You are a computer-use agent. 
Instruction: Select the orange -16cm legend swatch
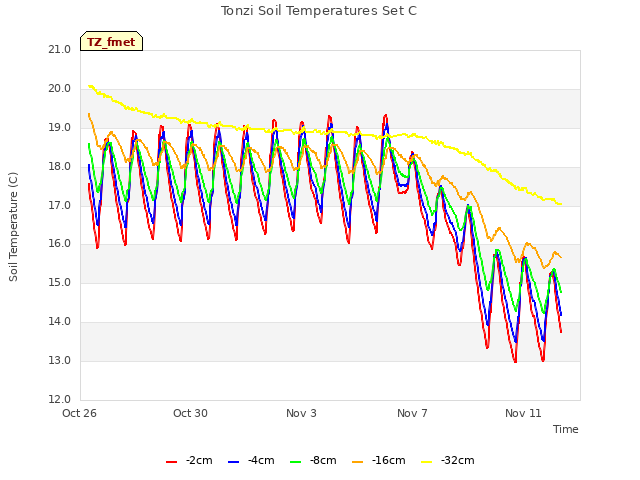[358, 462]
